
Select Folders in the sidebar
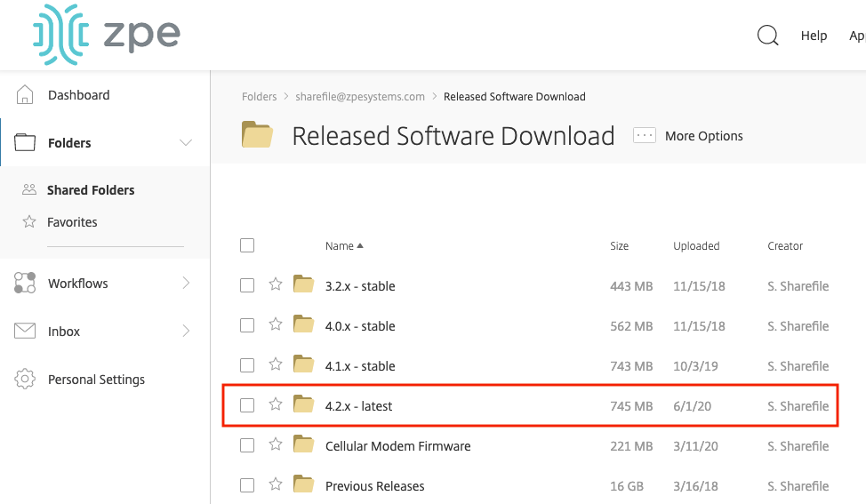point(69,143)
